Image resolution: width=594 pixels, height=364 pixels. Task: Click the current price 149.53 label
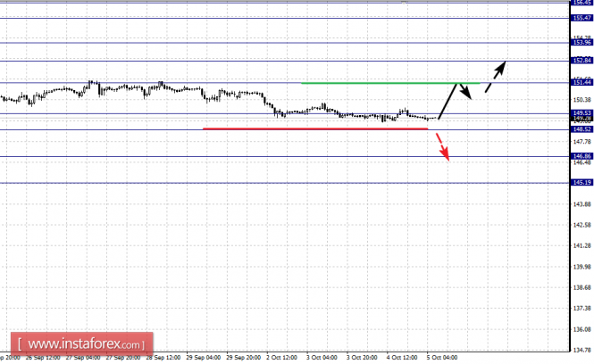tap(581, 112)
